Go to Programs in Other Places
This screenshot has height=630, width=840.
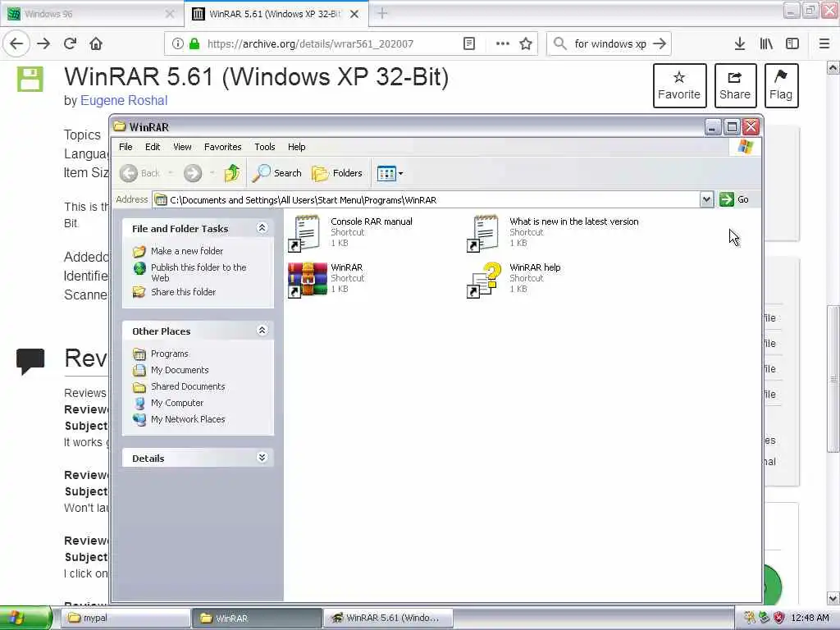(169, 354)
